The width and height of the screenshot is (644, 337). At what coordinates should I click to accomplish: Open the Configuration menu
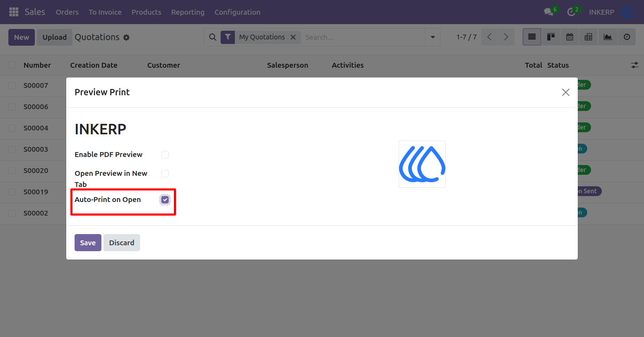click(x=237, y=12)
